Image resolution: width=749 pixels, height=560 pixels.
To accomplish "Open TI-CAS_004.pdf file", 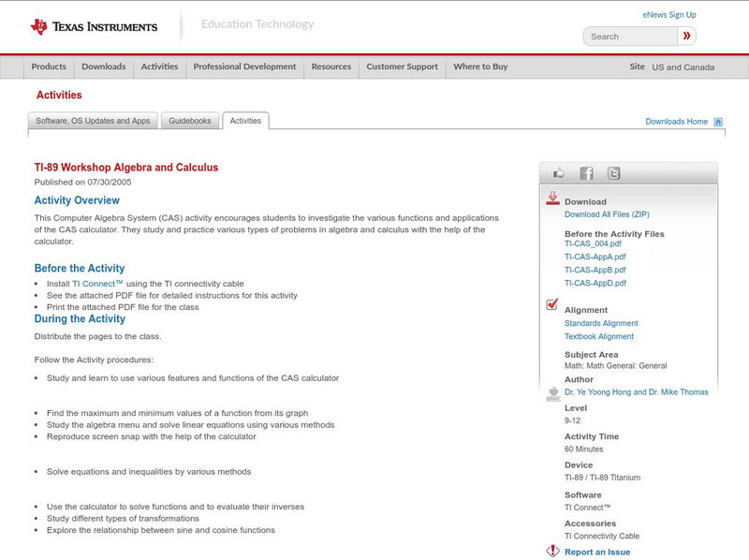I will coord(593,243).
